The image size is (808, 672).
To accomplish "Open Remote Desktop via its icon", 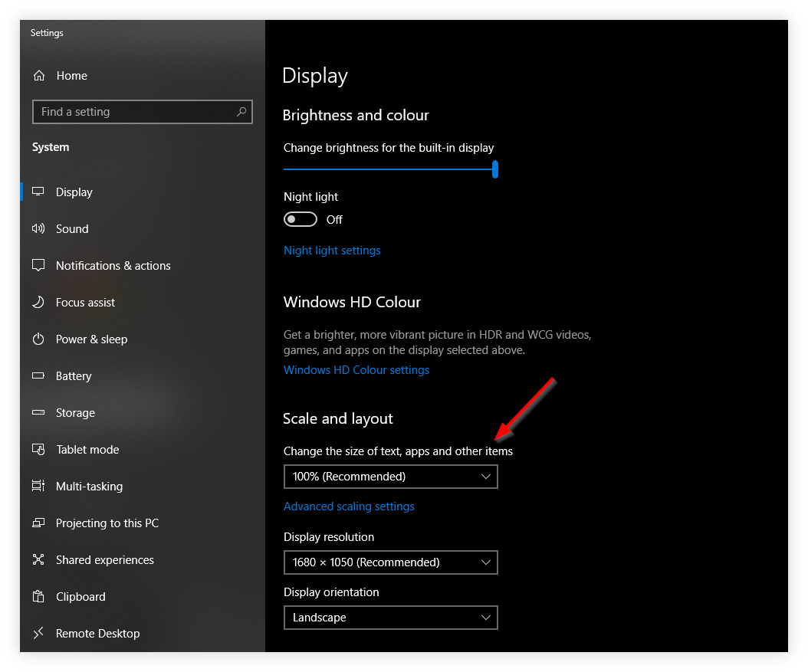I will tap(38, 633).
